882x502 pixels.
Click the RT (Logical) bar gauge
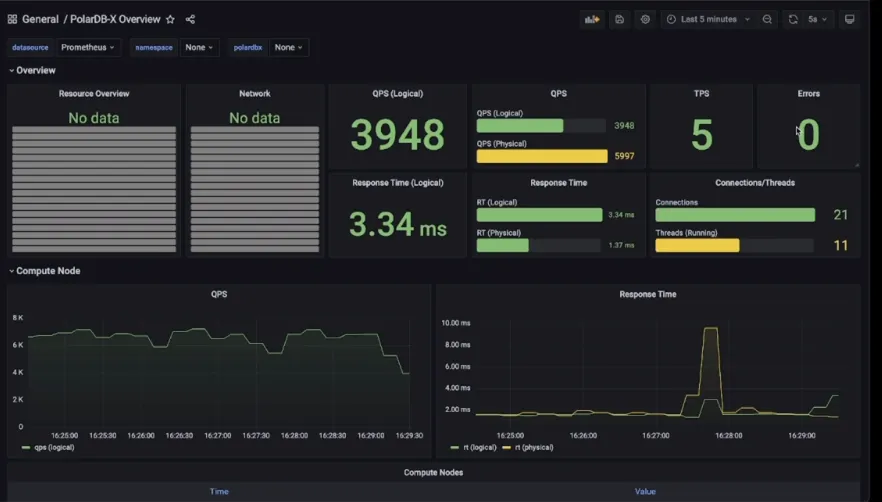[x=539, y=214]
